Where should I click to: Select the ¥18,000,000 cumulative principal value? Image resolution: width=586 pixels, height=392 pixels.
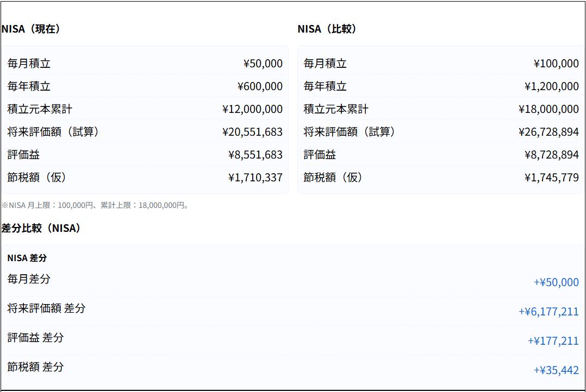(x=548, y=109)
